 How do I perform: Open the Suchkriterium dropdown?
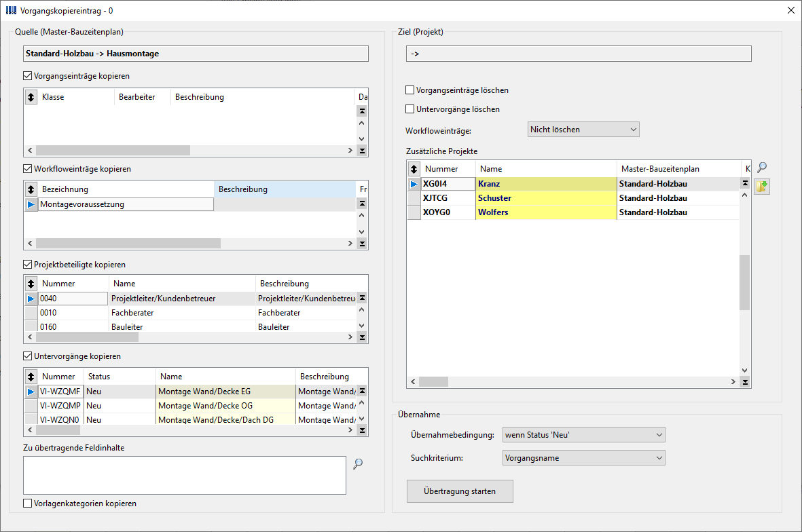[583, 458]
